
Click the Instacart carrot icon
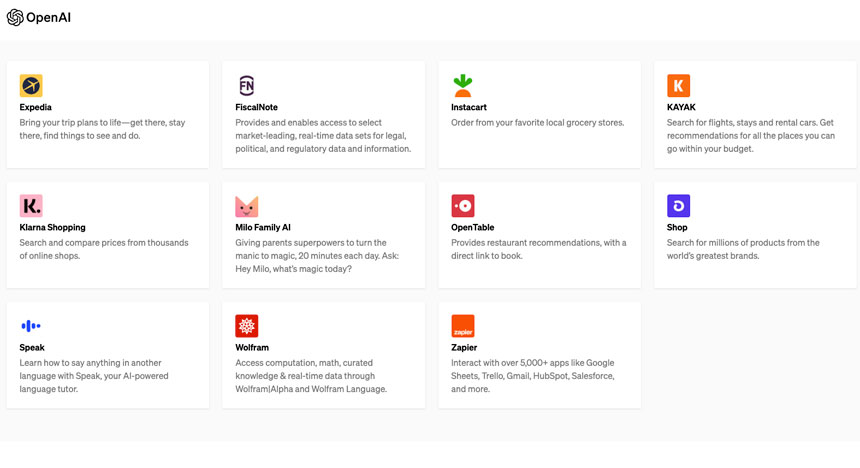coord(463,86)
